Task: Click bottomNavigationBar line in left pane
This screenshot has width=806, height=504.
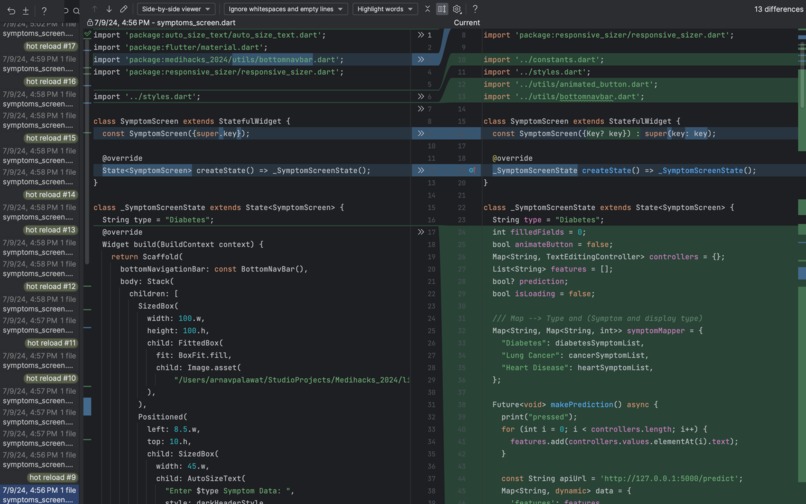Action: [214, 269]
